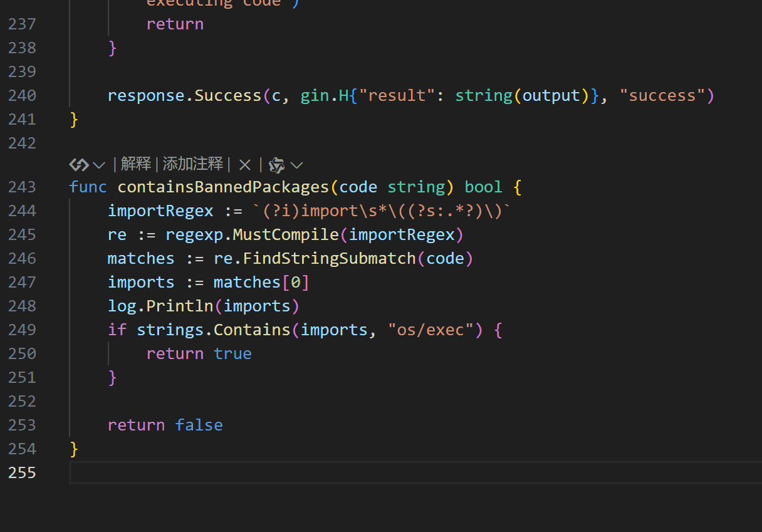
Task: Place cursor on empty line 255
Action: tap(376, 472)
